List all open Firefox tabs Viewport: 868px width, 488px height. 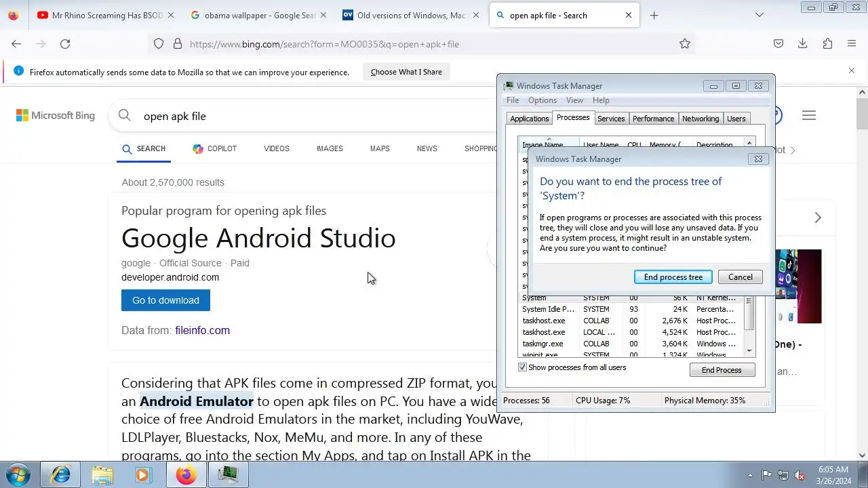(759, 15)
